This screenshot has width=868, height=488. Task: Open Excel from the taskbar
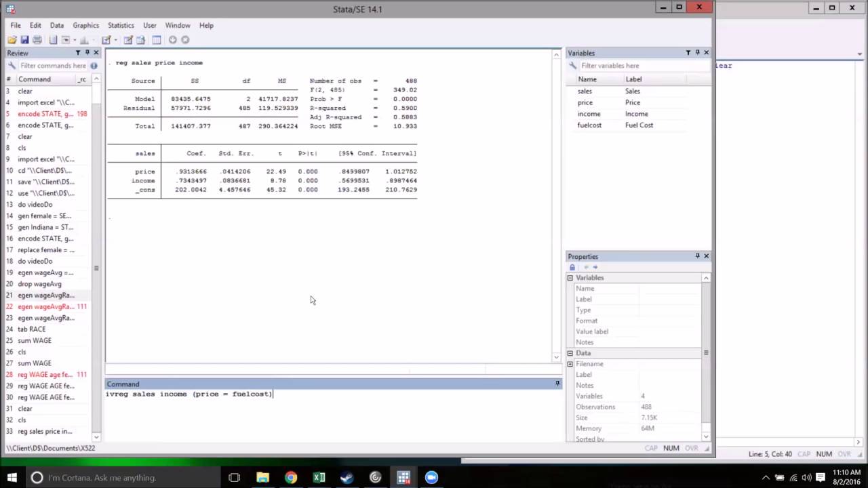(x=319, y=477)
